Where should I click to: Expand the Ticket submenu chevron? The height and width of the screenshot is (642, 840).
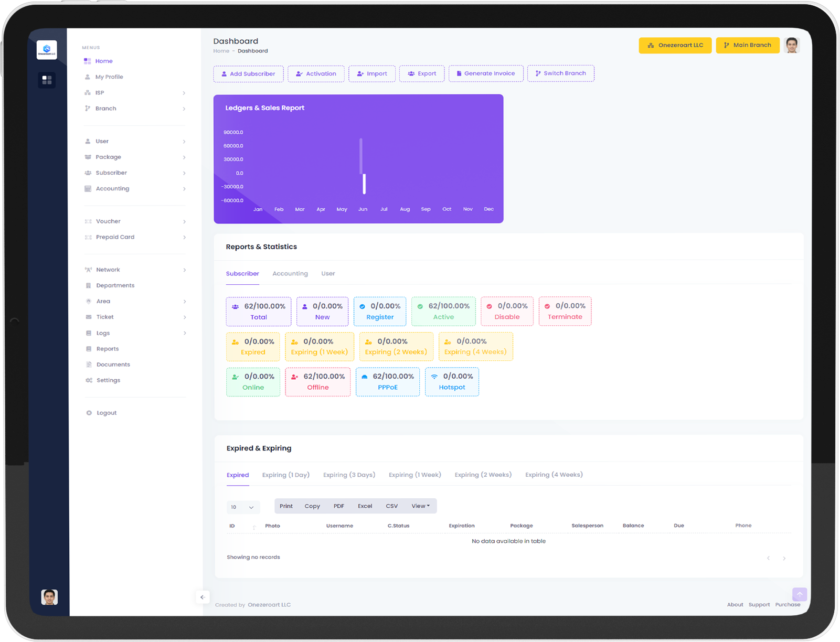(x=184, y=317)
